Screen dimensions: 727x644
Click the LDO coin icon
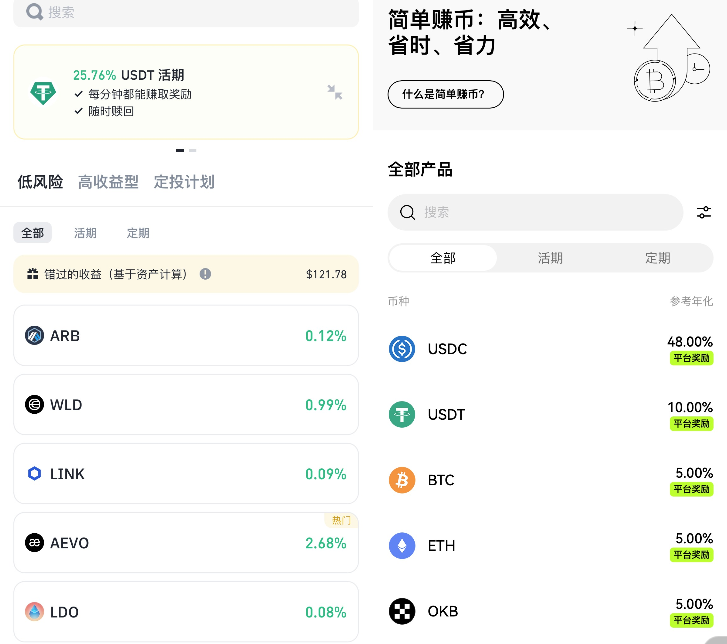click(34, 612)
